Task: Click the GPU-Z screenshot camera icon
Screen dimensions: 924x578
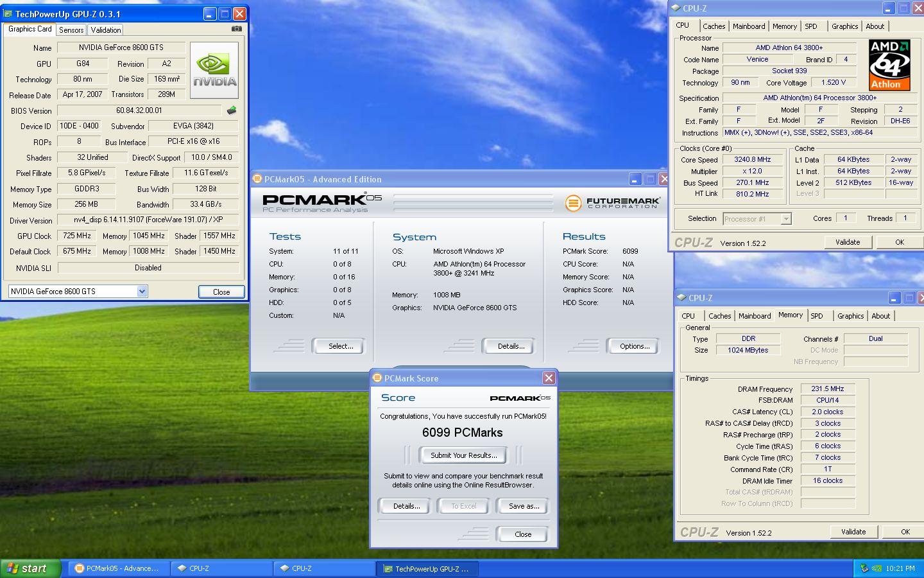Action: (x=237, y=29)
